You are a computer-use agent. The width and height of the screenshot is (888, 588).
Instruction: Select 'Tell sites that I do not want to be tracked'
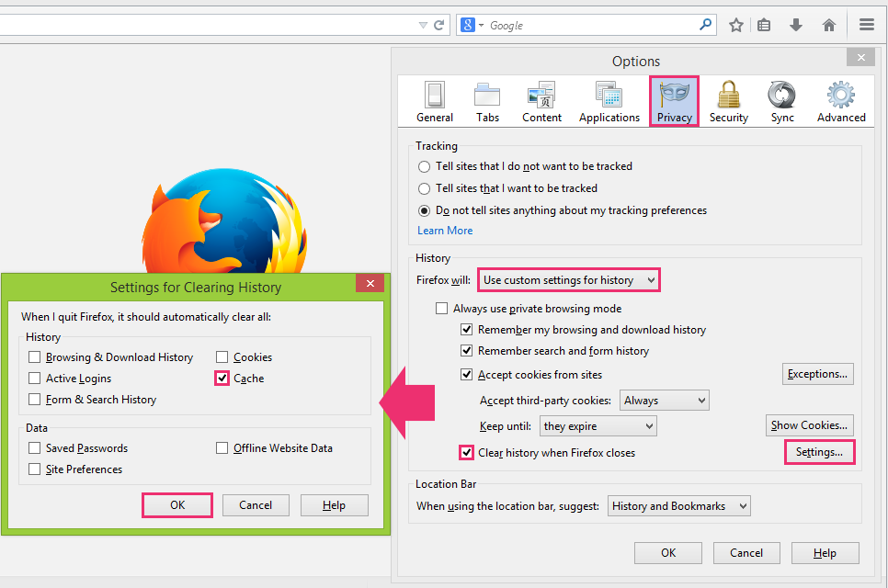coord(525,166)
